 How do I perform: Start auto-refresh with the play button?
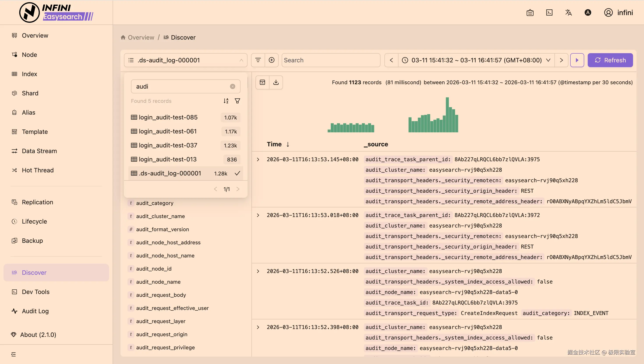(577, 60)
